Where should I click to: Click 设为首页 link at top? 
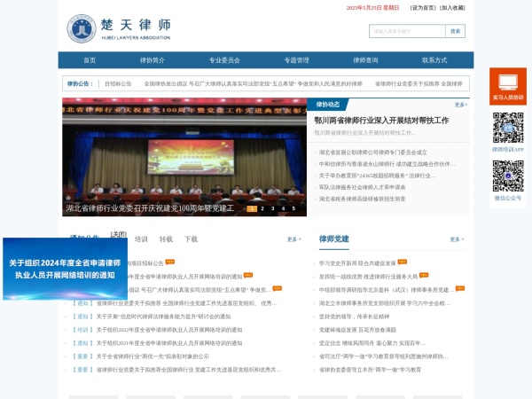[x=423, y=8]
